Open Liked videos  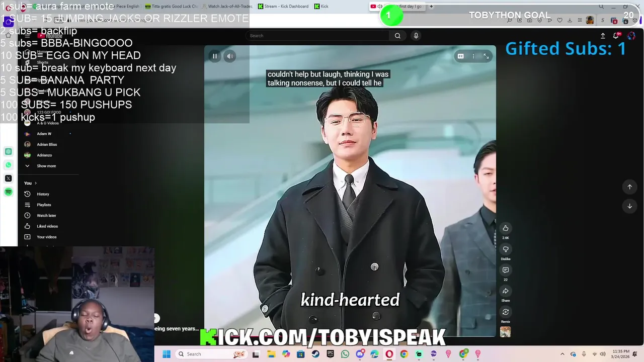coord(47,226)
